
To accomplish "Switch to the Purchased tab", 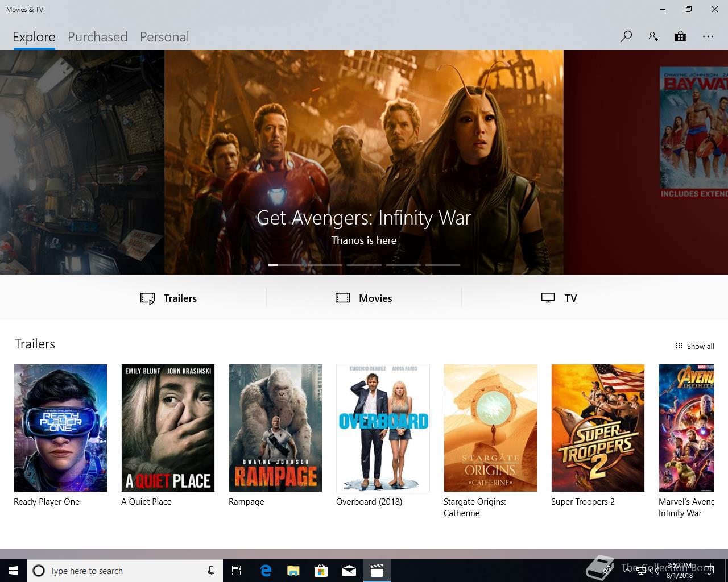I will pyautogui.click(x=98, y=37).
